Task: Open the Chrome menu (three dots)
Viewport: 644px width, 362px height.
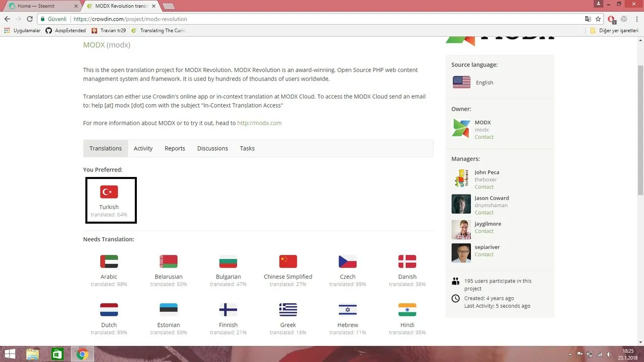Action: [x=637, y=19]
